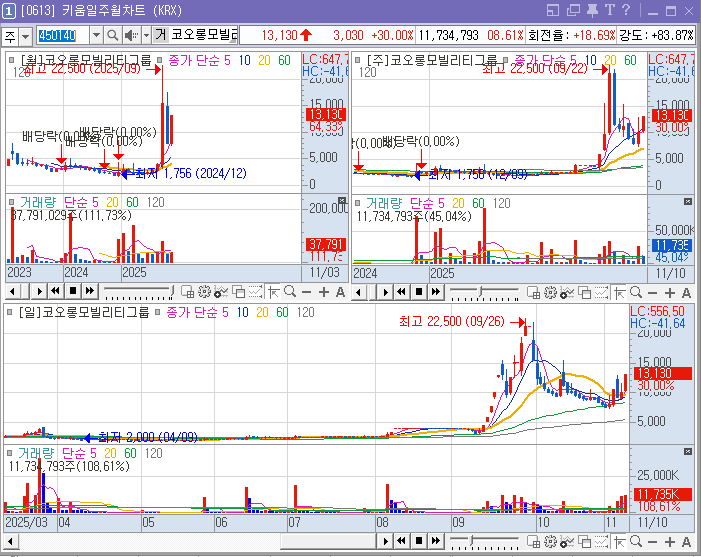Screen dimensions: 701x557
Task: Click the 거 button beside the stock name
Action: [x=160, y=35]
